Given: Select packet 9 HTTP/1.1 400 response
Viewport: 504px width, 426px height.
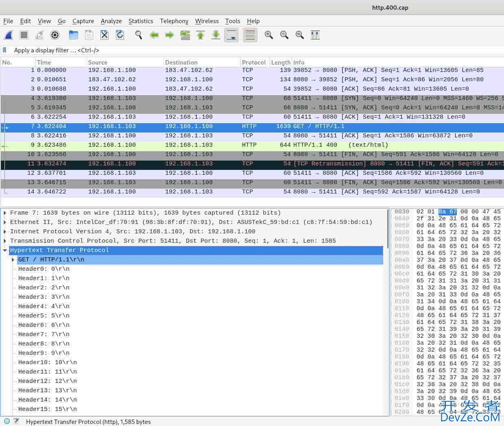Looking at the screenshot, I should [x=252, y=145].
